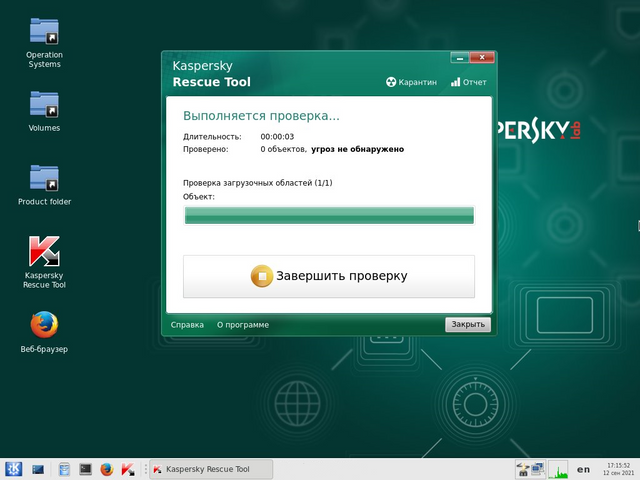Screen dimensions: 640x480
Task: Click the 'Выполняется проверка...' heading
Action: click(261, 116)
